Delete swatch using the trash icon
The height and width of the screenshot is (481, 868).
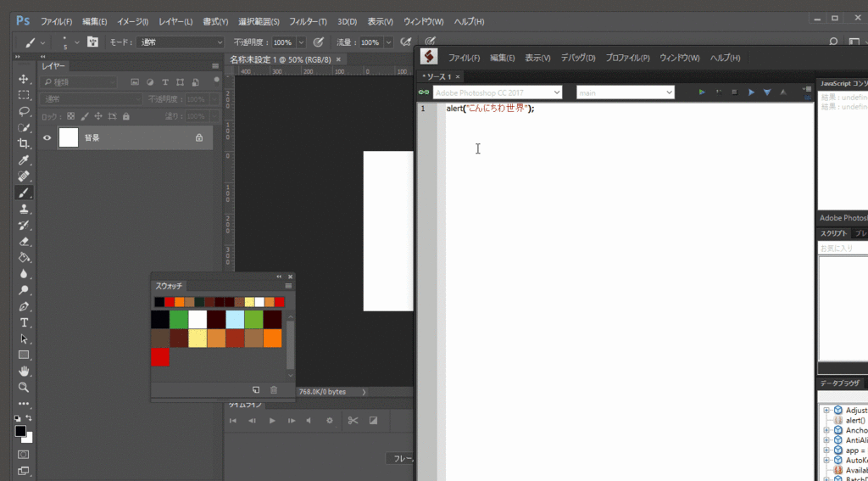point(274,390)
